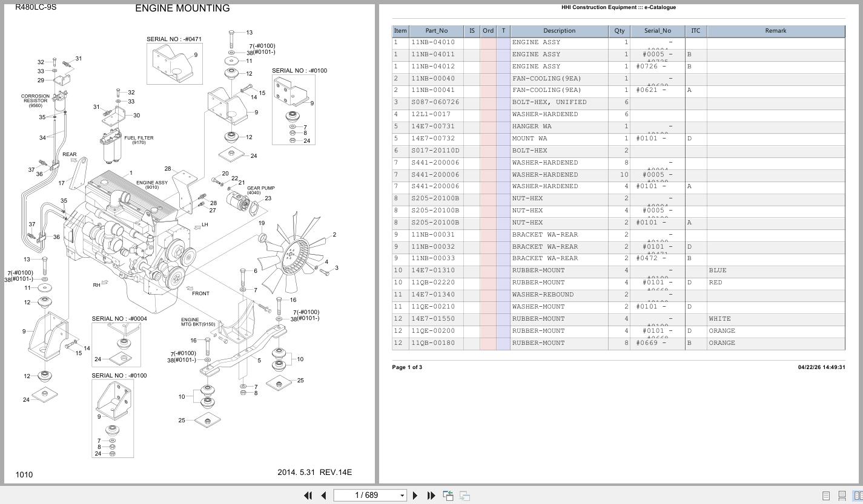Screen dimensions: 863x504
Task: Switch to continuous scrolling page view
Action: pos(842,496)
